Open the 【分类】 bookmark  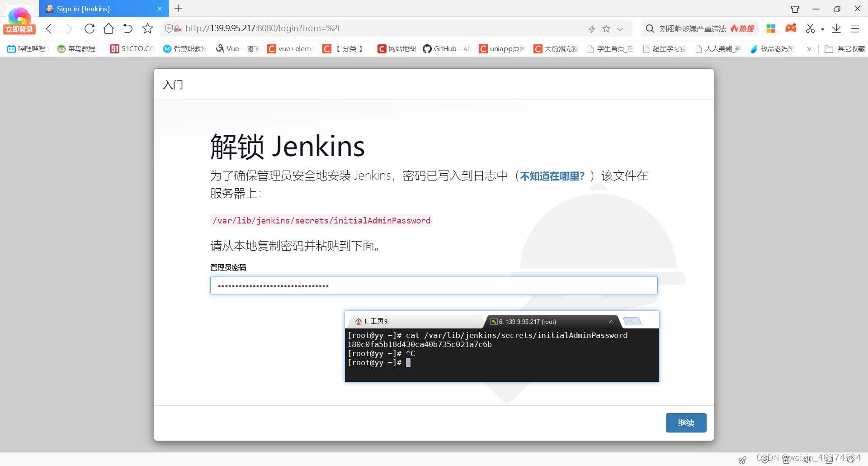346,48
